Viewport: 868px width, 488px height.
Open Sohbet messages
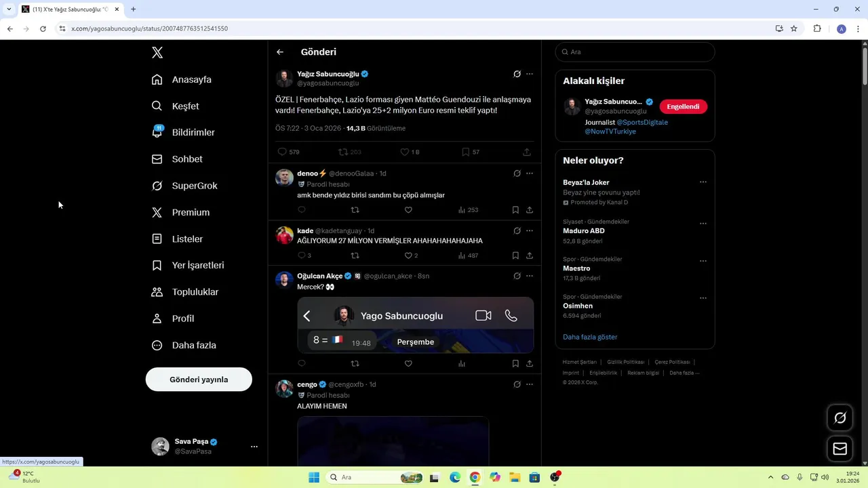tap(177, 159)
